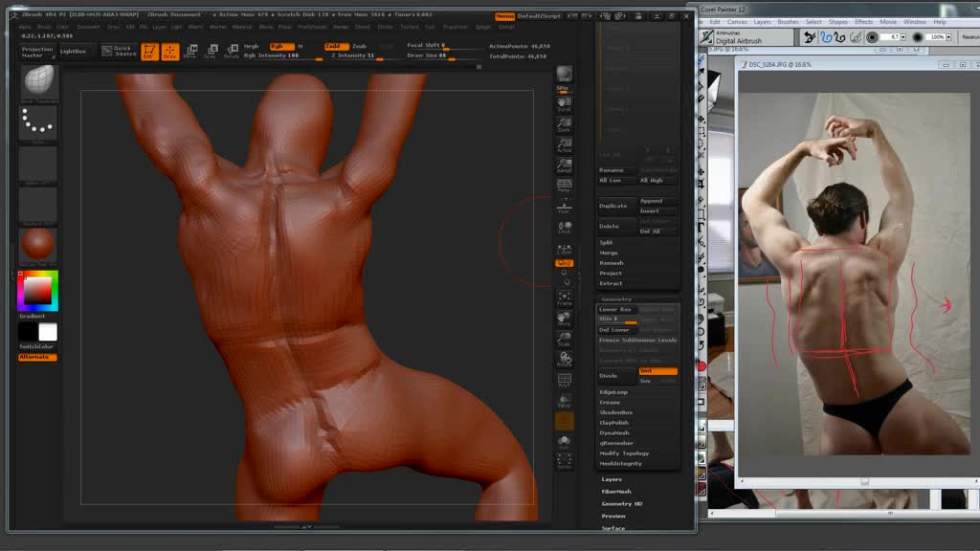Switch to the Move transform tool

click(x=189, y=52)
